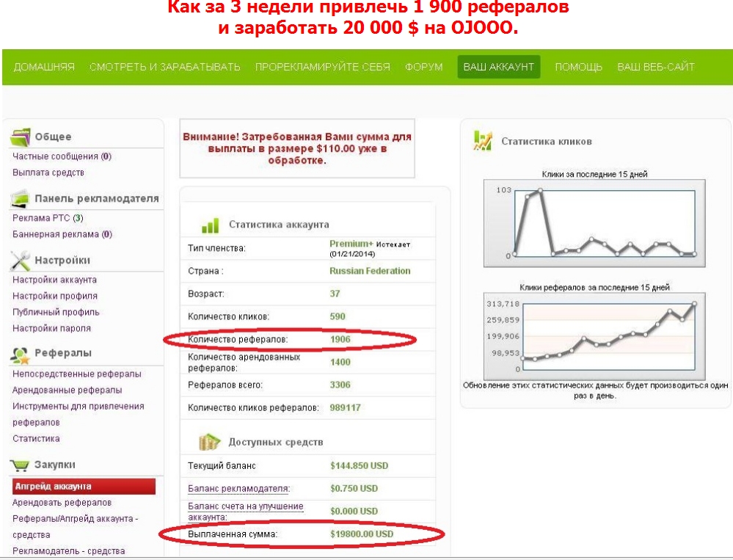The image size is (733, 560).
Task: Open the ДОМАШНЯЯ menu item
Action: pos(44,67)
